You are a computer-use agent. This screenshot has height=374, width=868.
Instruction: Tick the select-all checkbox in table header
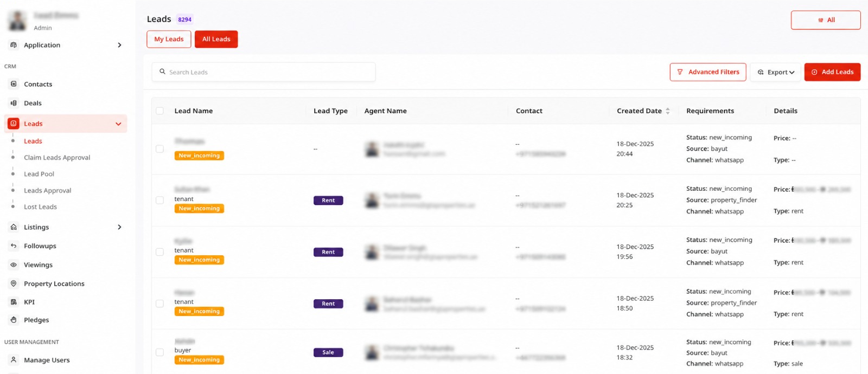point(159,111)
